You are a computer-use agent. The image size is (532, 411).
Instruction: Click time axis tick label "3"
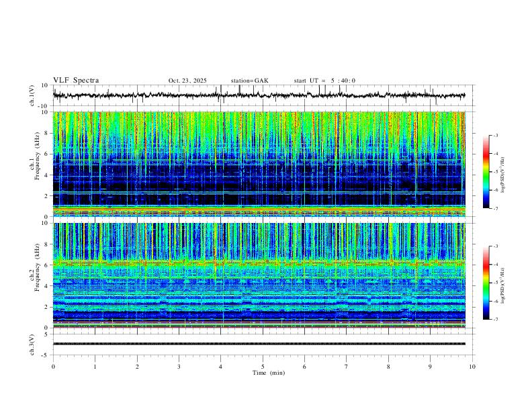click(179, 367)
